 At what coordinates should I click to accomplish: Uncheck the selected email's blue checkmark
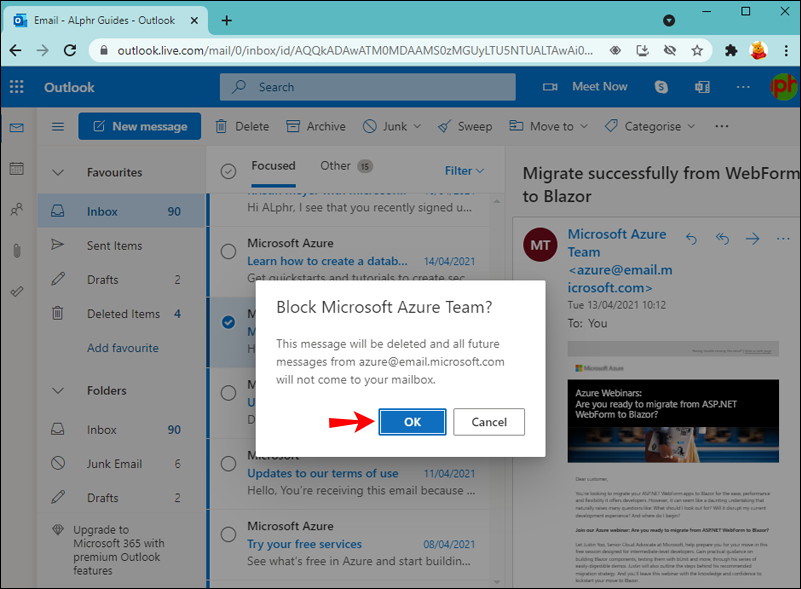(228, 322)
